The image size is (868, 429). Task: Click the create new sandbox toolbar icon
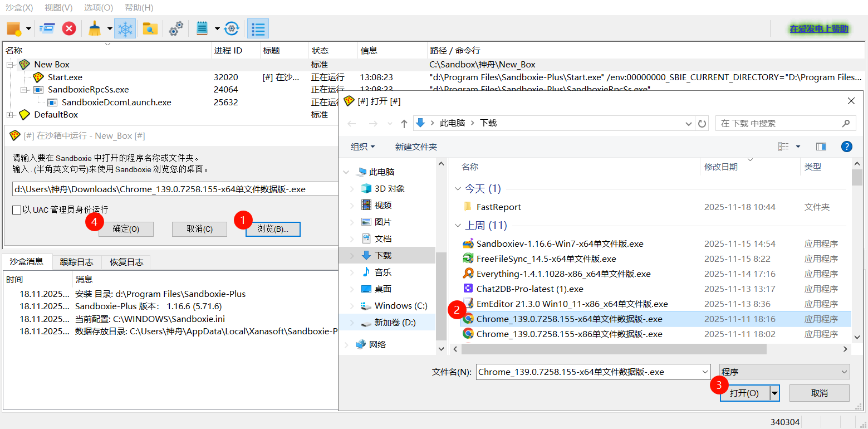pos(13,28)
